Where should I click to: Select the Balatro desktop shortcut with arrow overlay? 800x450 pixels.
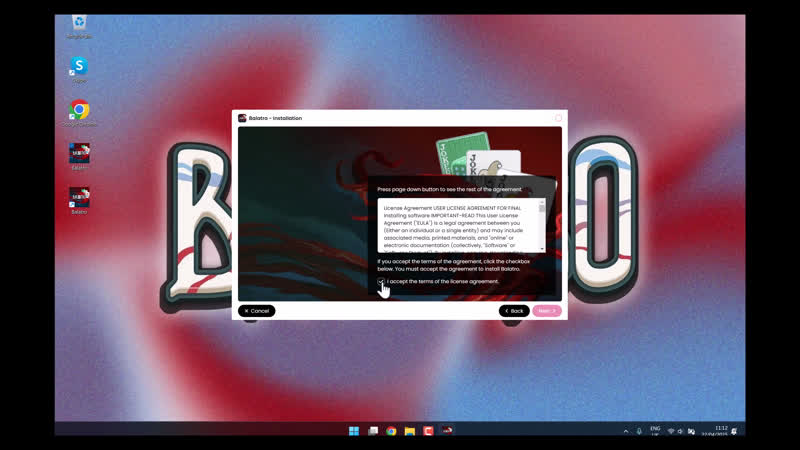pyautogui.click(x=79, y=201)
